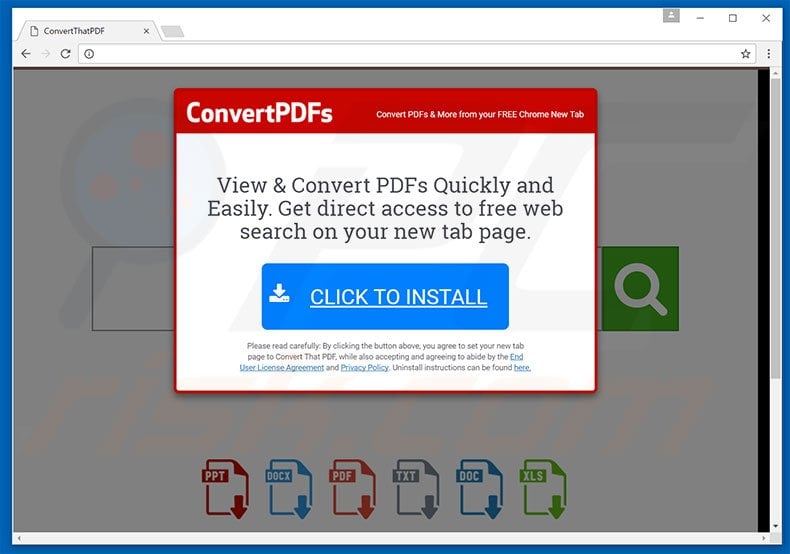Click horizontal scrollbar left arrow
The image size is (790, 554).
[x=19, y=538]
